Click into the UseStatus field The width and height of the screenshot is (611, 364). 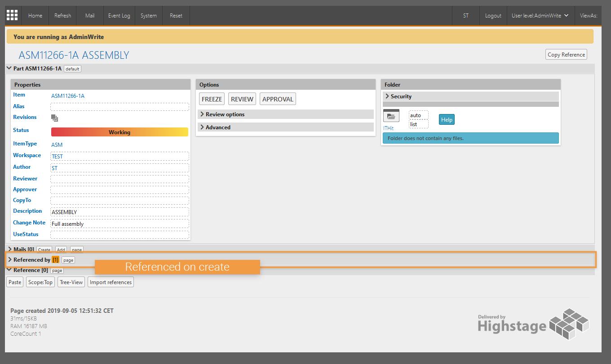[x=120, y=235]
